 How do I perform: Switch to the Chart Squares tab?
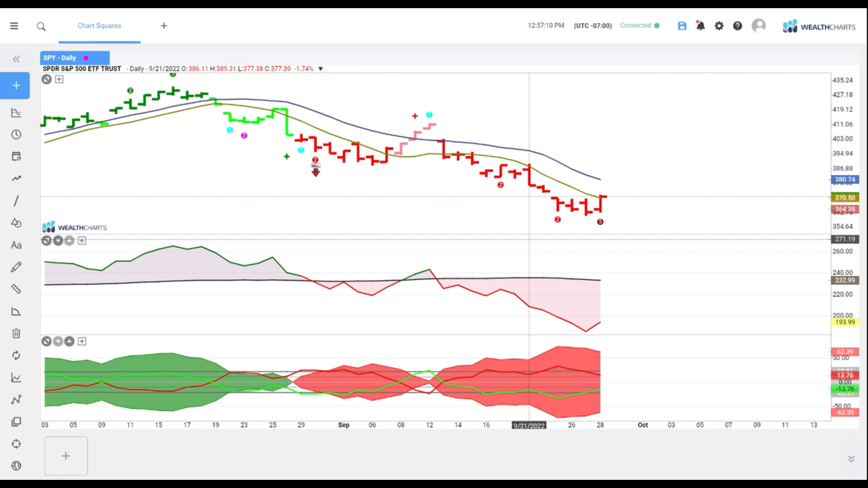(99, 26)
